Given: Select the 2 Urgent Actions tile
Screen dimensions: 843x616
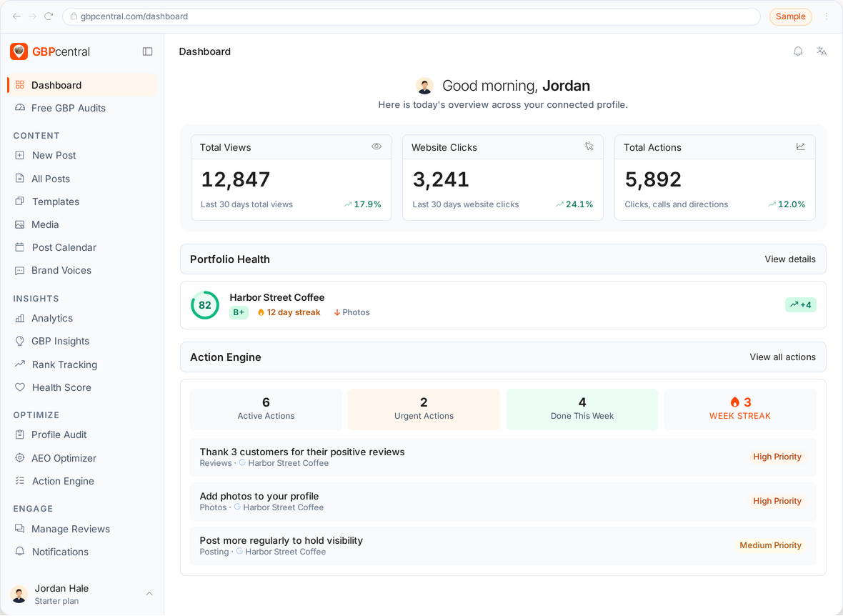Looking at the screenshot, I should tap(424, 409).
